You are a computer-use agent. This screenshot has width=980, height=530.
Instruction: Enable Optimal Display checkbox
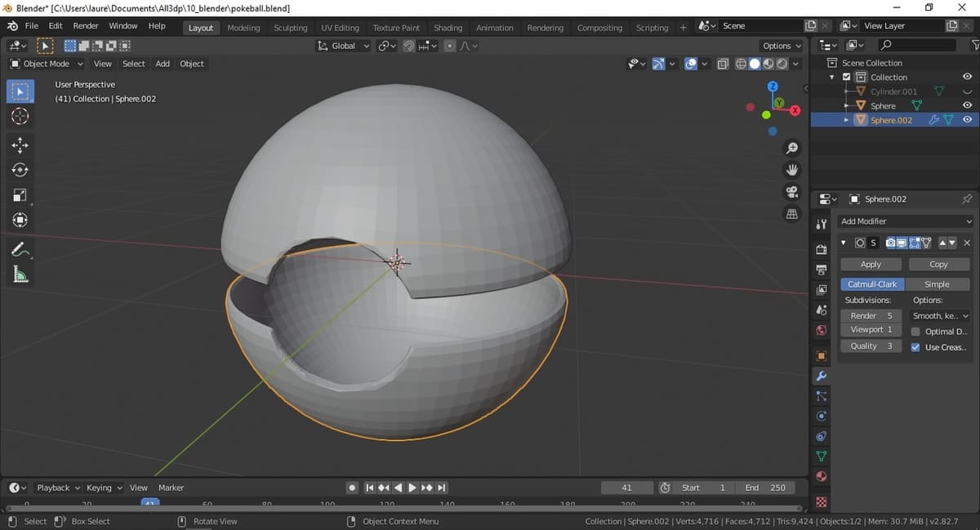[x=915, y=332]
